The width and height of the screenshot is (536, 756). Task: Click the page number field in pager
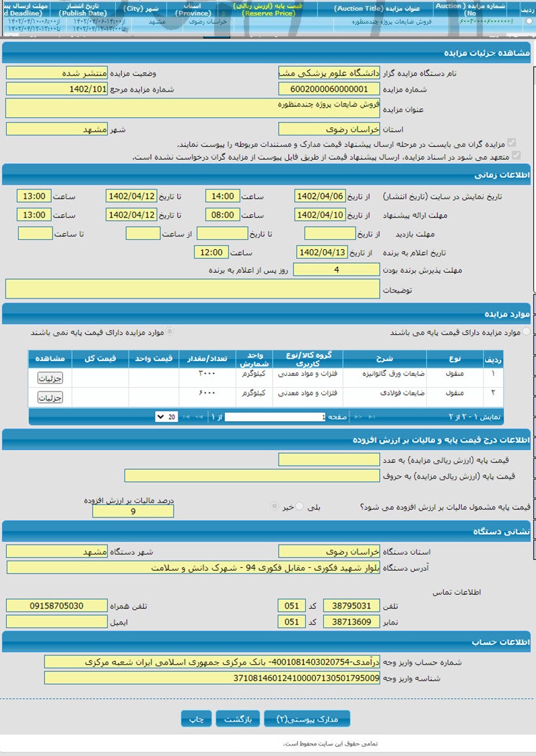(x=275, y=417)
